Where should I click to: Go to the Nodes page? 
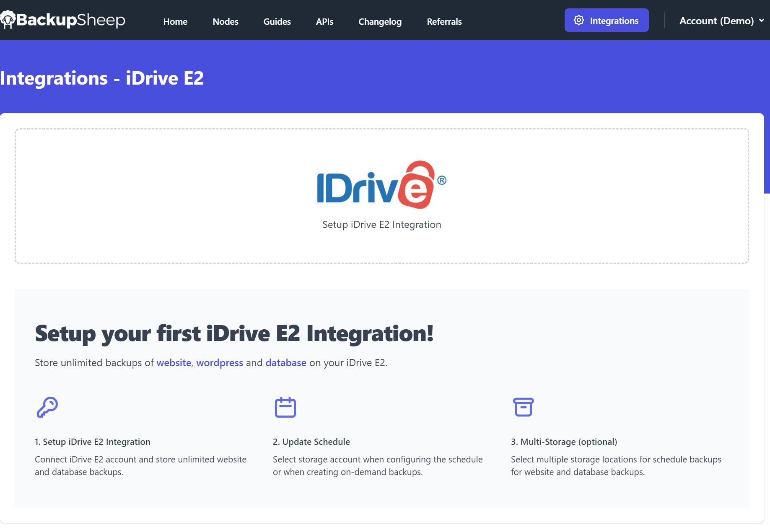(x=226, y=21)
